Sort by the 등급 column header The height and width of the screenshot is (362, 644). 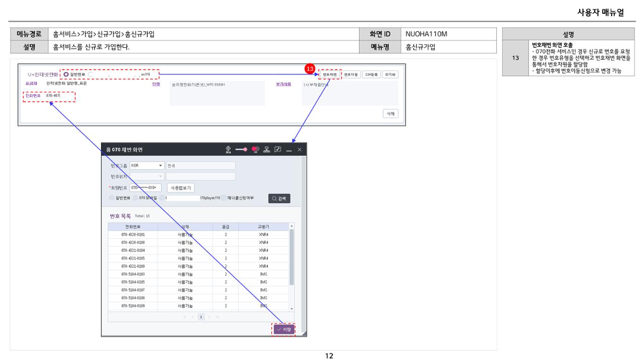pos(226,226)
